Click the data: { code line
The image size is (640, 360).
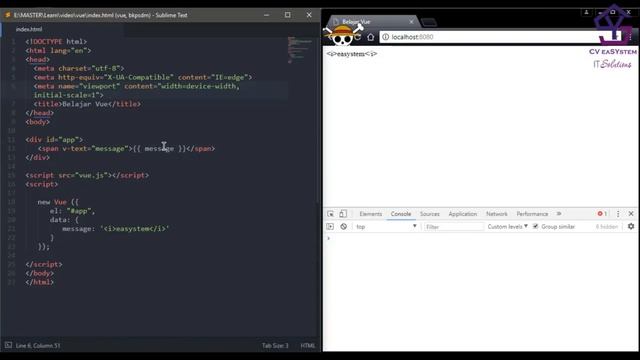[64, 220]
